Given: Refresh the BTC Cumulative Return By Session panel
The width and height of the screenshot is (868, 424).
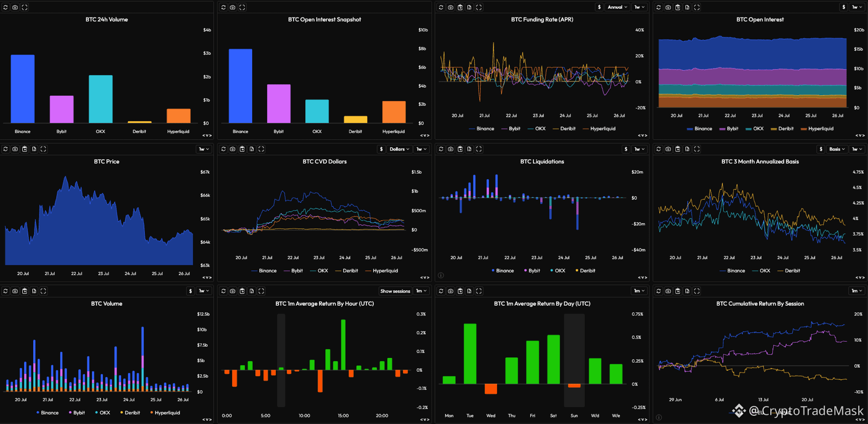Looking at the screenshot, I should [659, 291].
